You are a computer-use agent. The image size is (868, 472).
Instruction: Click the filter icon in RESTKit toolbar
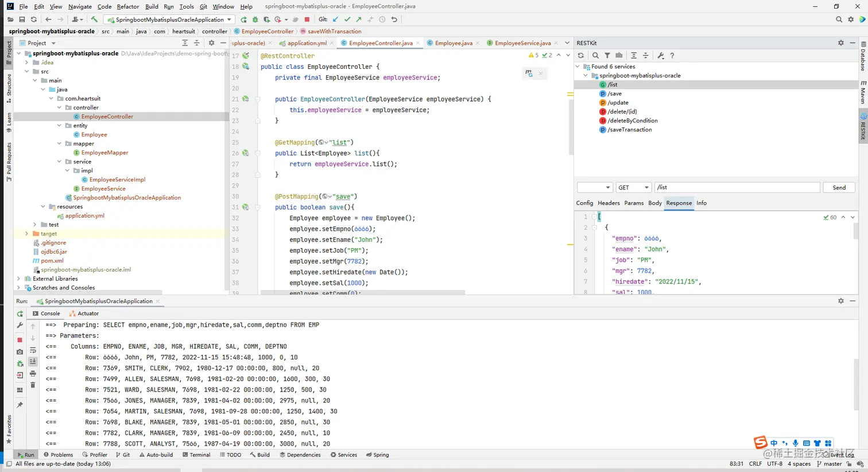coord(607,56)
